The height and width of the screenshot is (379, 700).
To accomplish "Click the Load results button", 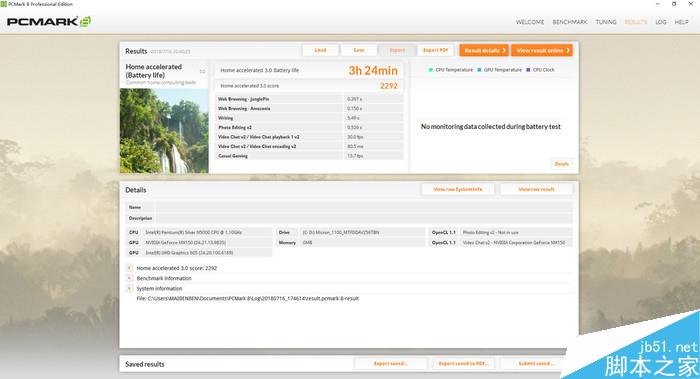I will (320, 50).
